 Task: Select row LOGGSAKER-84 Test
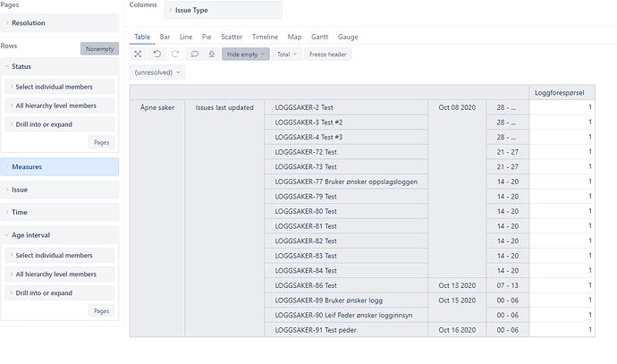(346, 271)
